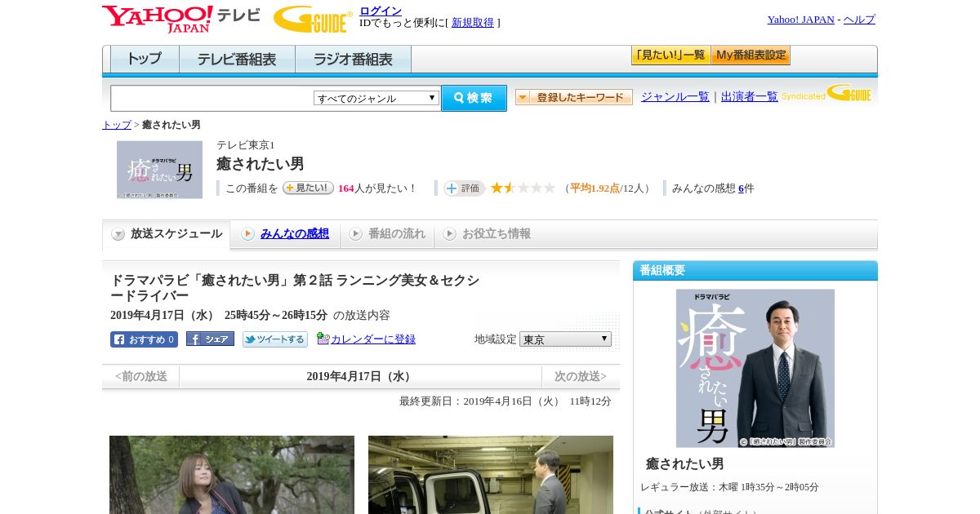Go to Yahoo! JAPAN link

[x=800, y=20]
